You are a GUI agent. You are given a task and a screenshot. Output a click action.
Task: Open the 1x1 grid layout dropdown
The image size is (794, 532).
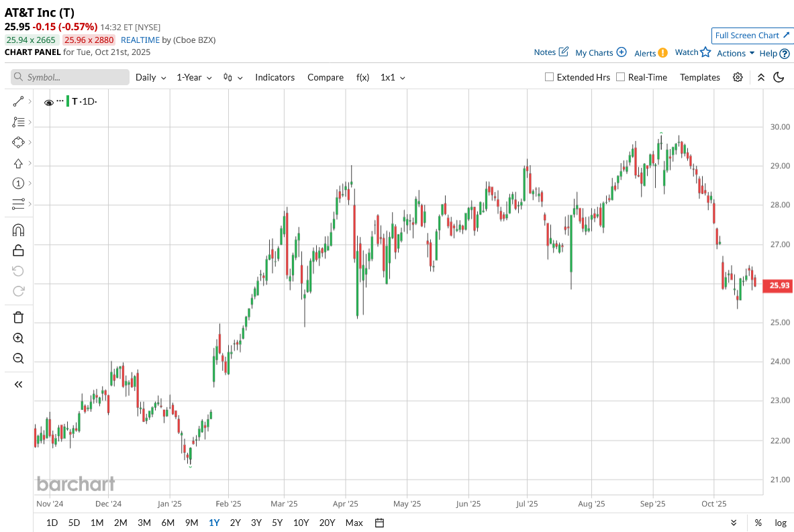point(393,77)
